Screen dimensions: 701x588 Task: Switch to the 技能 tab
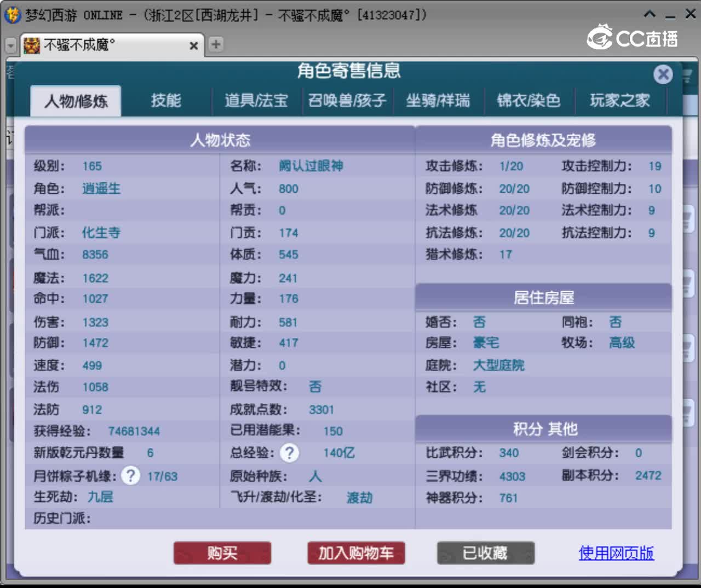tap(166, 101)
